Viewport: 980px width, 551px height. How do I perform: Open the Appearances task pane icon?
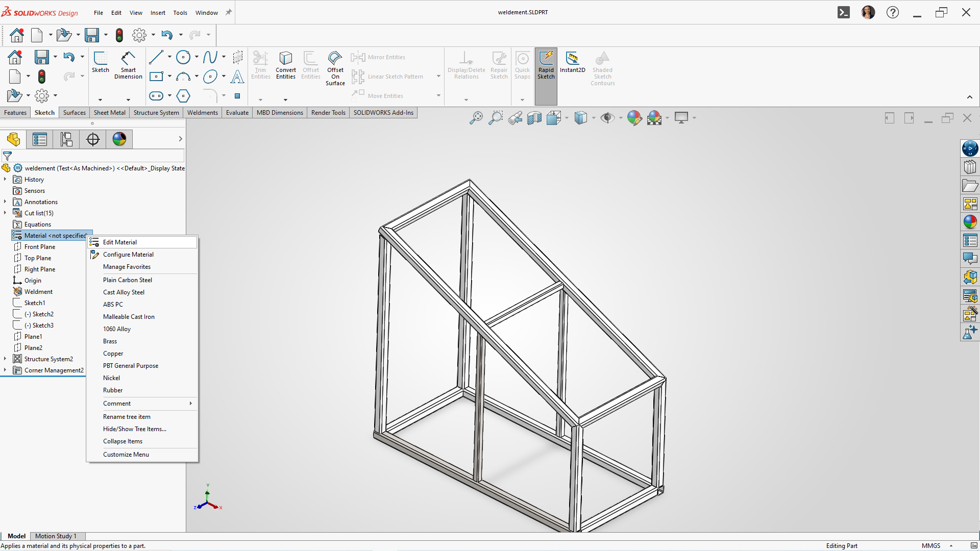coord(970,221)
